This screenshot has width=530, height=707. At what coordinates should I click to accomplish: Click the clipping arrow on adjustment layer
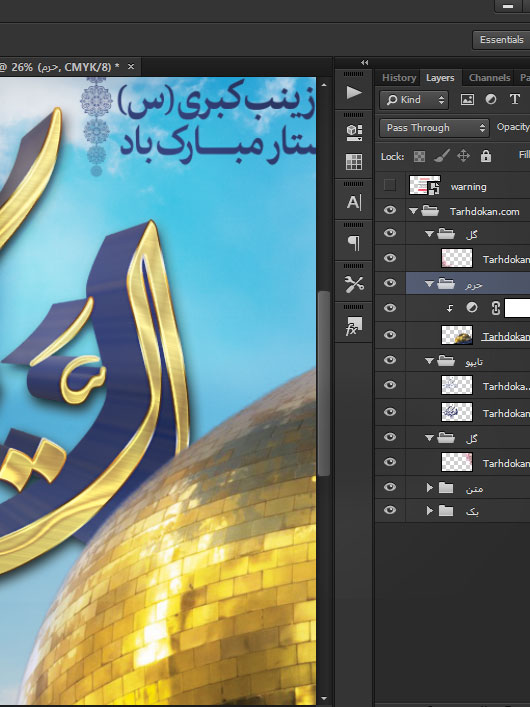[x=450, y=308]
